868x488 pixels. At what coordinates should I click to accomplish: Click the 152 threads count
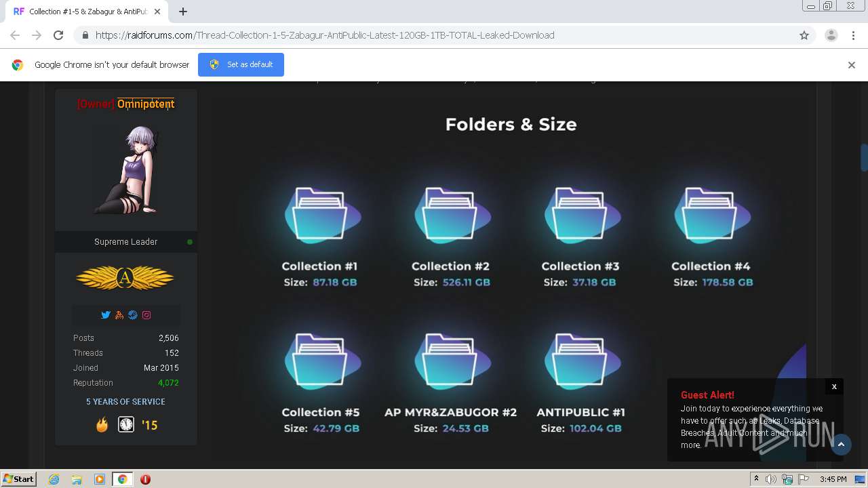pos(172,353)
